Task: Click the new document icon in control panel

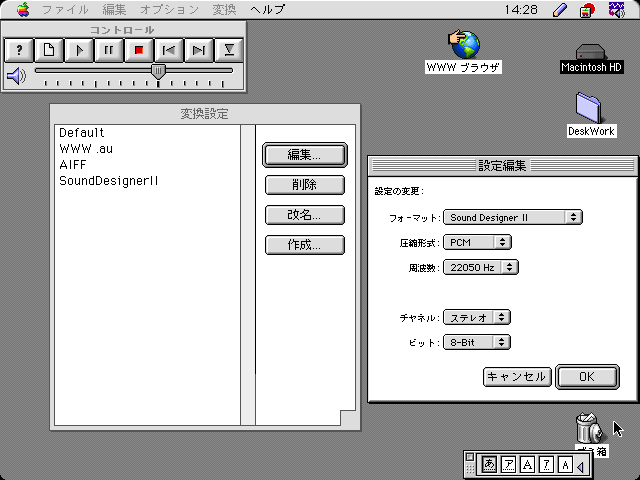Action: click(49, 49)
